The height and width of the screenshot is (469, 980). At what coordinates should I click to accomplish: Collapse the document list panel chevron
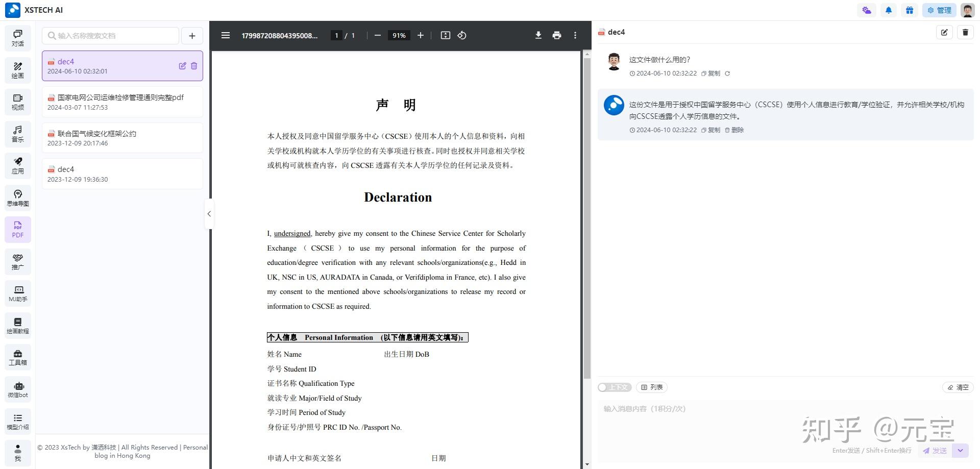click(x=209, y=214)
